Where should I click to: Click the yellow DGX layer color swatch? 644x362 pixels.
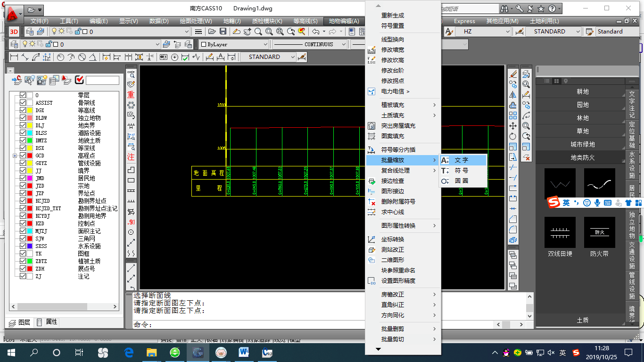(30, 110)
